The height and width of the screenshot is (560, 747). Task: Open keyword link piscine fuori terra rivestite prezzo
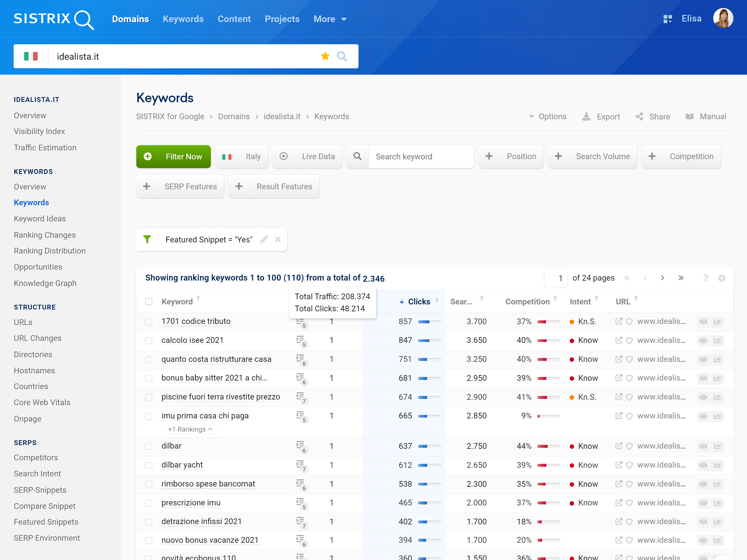coord(221,397)
